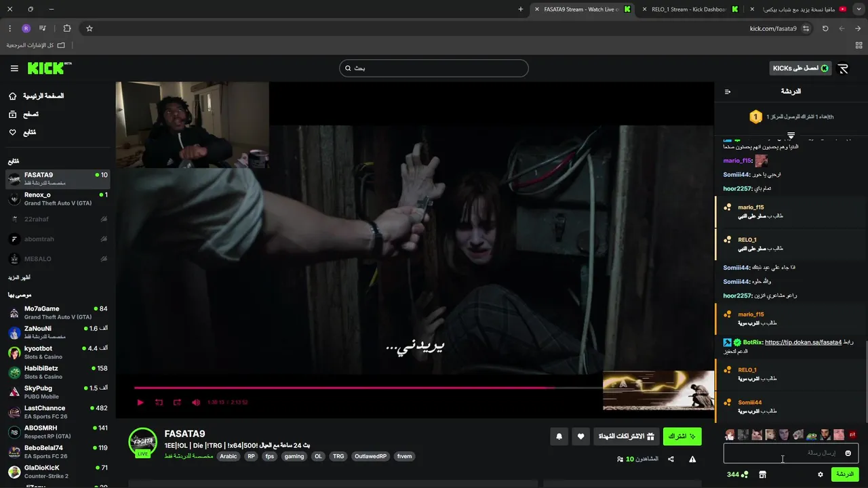This screenshot has height=488, width=868.
Task: Select offline channel abomtrah
Action: click(58, 239)
